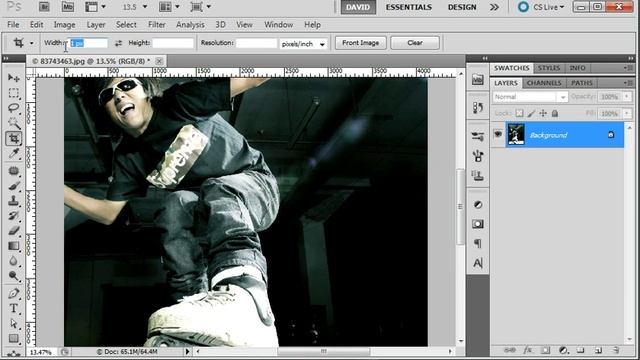Select the Gradient tool
This screenshot has width=640, height=360.
tap(13, 246)
